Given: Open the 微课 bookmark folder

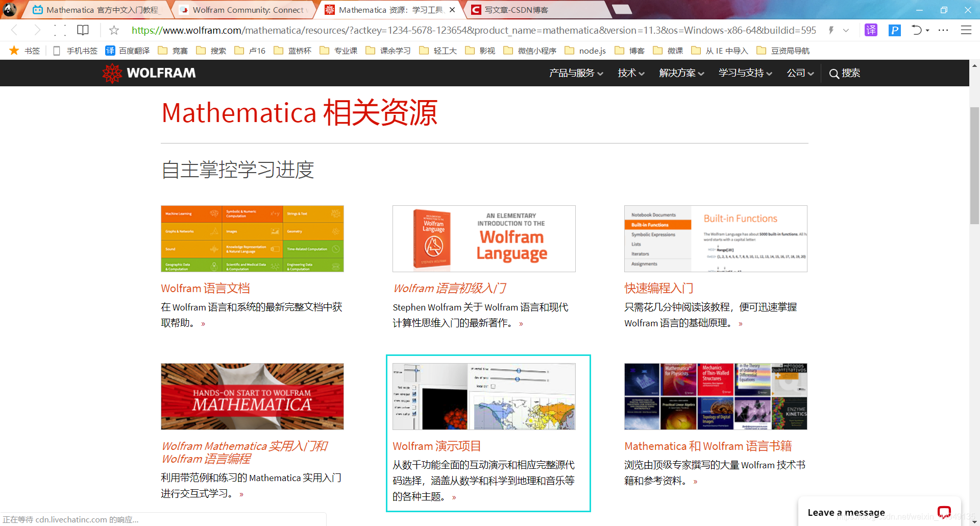Looking at the screenshot, I should 668,51.
